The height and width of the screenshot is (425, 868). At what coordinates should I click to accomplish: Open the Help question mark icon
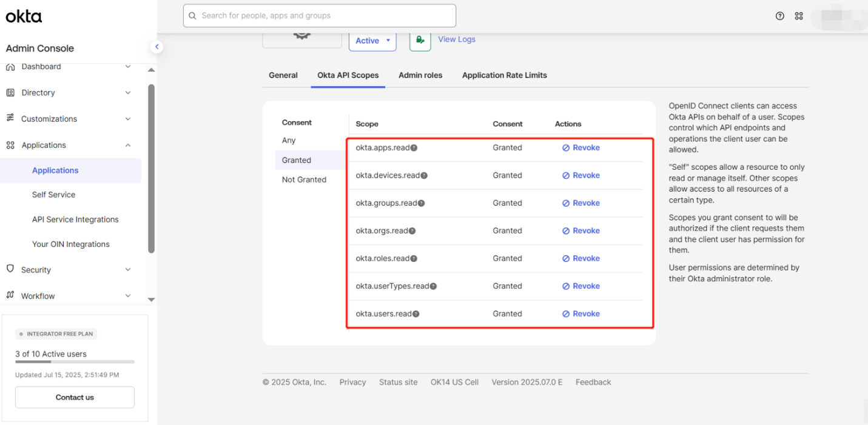tap(779, 16)
